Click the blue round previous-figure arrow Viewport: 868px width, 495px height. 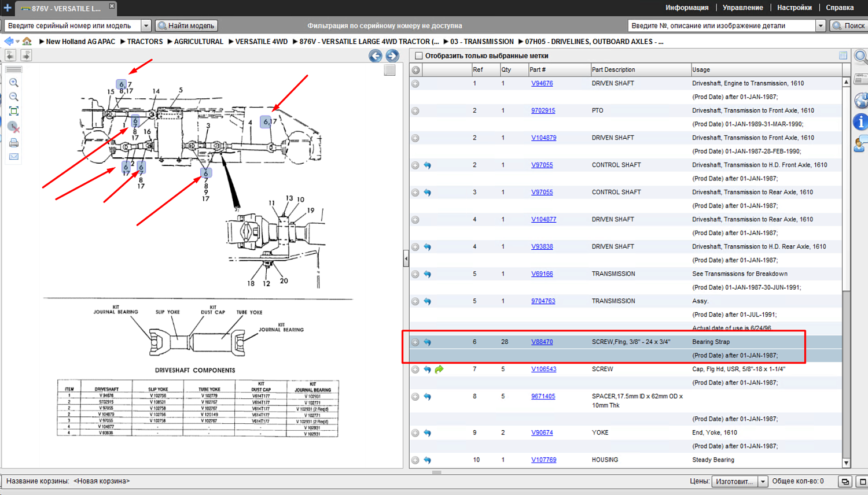click(376, 56)
